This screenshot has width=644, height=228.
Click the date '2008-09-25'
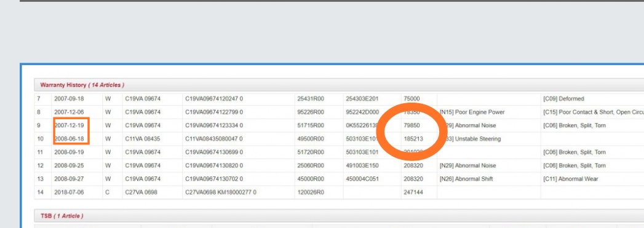(69, 166)
